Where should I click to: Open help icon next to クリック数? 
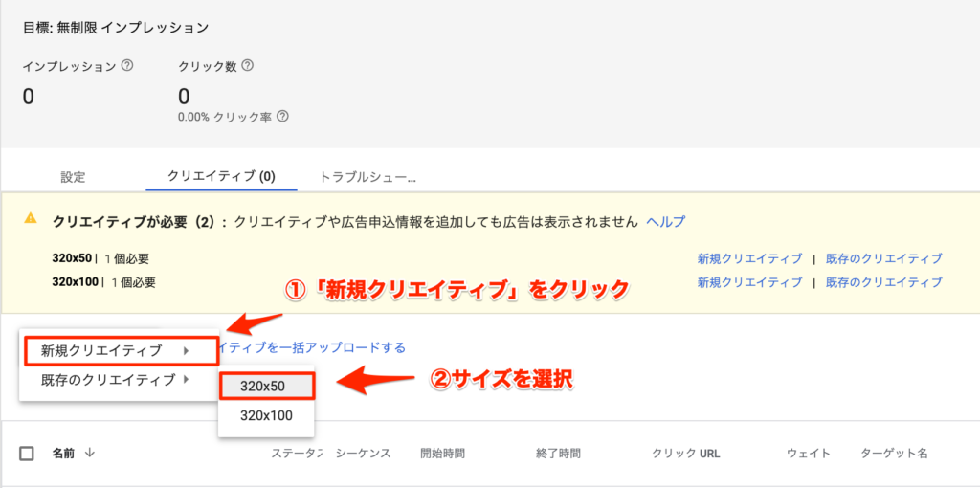pyautogui.click(x=248, y=66)
